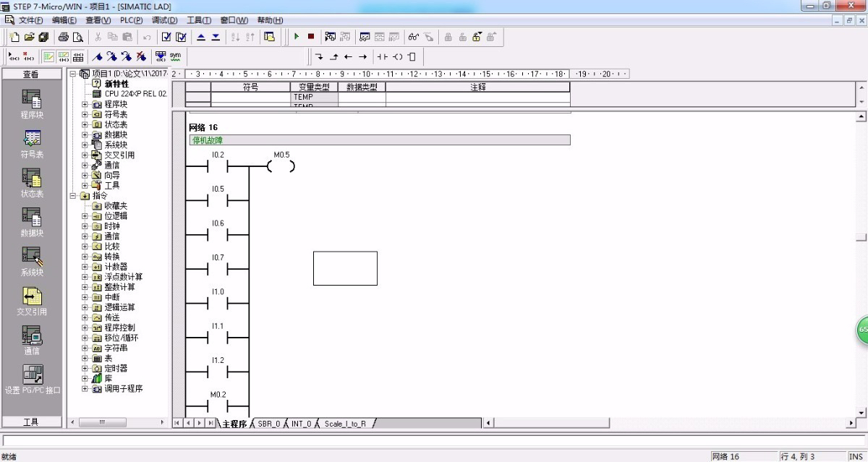This screenshot has width=868, height=462.
Task: Expand the 比较 instruction folder
Action: click(x=85, y=247)
